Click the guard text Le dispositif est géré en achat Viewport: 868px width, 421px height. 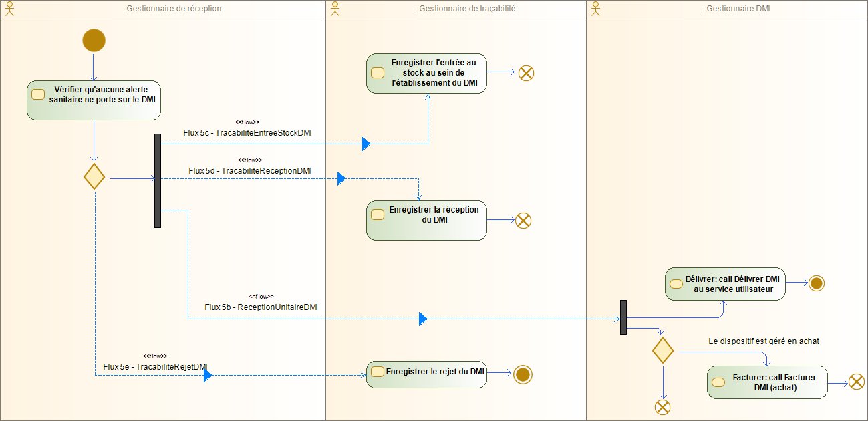coord(764,341)
